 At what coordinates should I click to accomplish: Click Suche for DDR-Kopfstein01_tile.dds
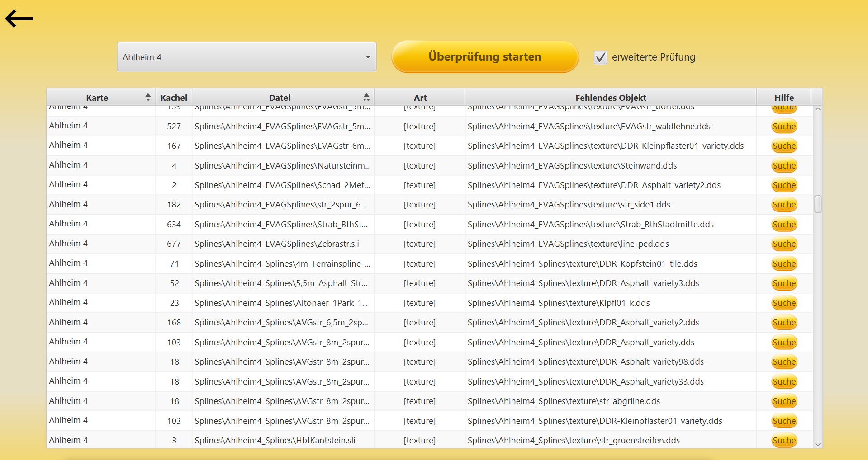tap(784, 264)
